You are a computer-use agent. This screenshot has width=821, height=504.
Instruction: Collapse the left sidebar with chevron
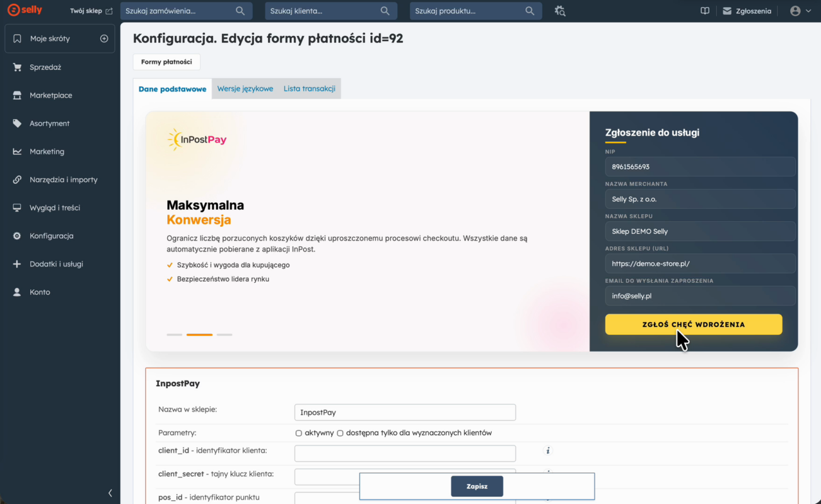(110, 493)
